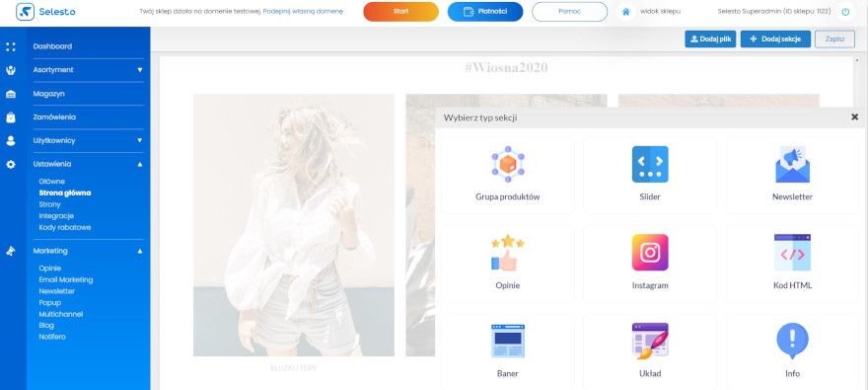This screenshot has width=868, height=390.
Task: Select Integracje under Ustawienia
Action: pyautogui.click(x=56, y=216)
